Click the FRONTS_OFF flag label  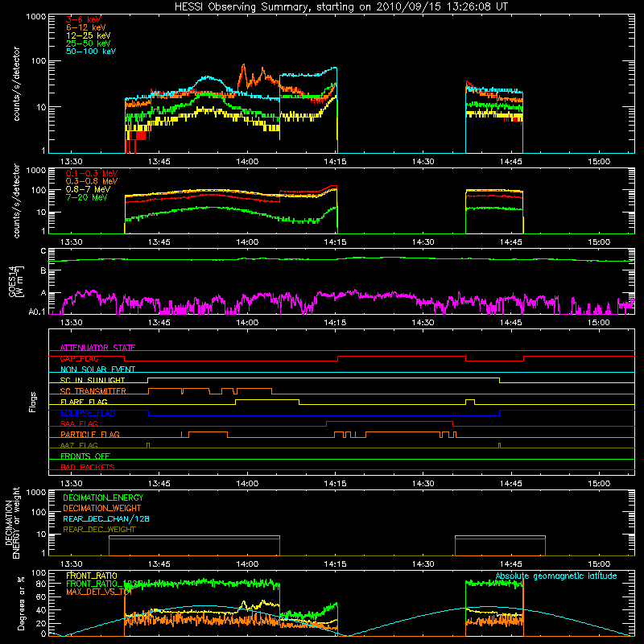[x=85, y=456]
